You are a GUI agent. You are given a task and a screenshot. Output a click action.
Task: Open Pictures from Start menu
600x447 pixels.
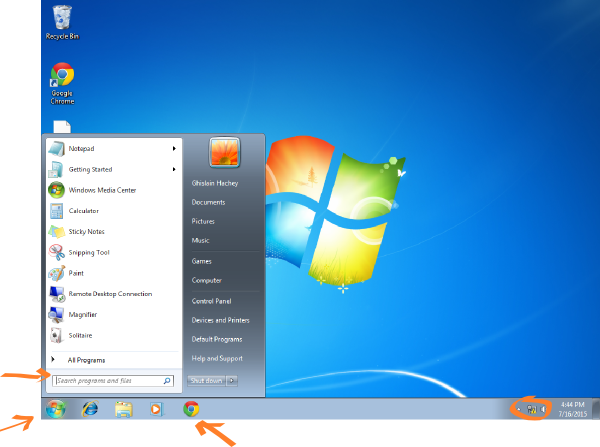click(203, 221)
